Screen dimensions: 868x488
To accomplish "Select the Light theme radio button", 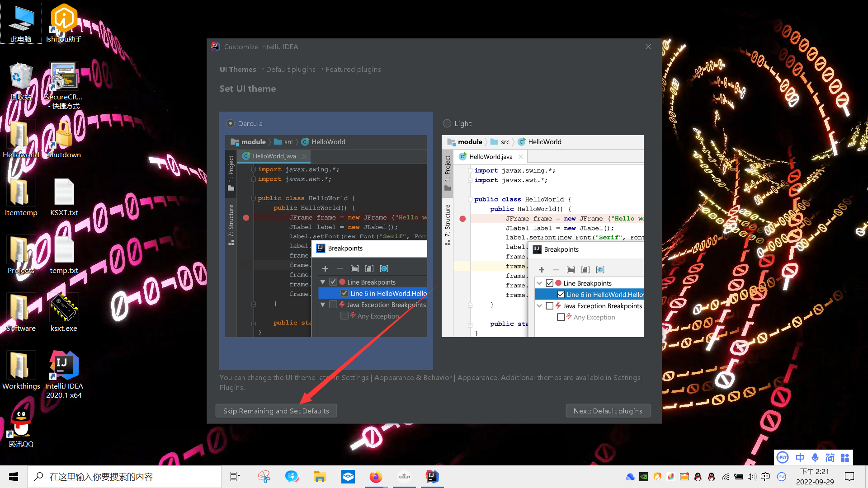I will 447,123.
